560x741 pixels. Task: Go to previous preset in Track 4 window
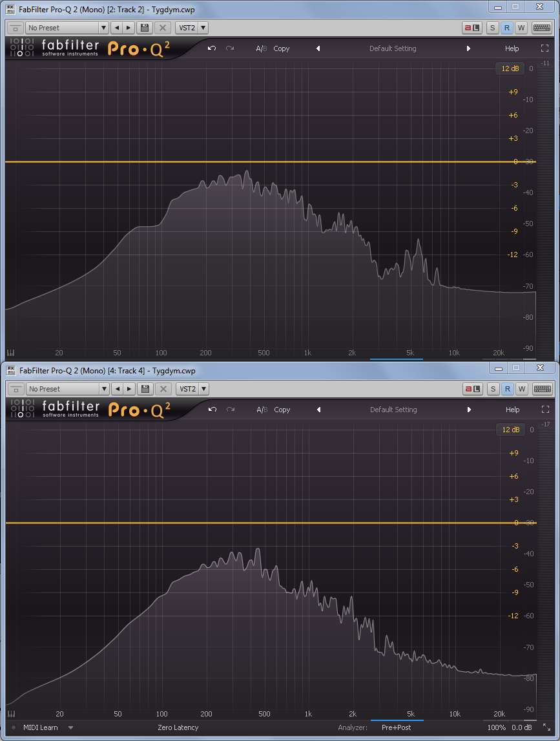click(x=118, y=389)
